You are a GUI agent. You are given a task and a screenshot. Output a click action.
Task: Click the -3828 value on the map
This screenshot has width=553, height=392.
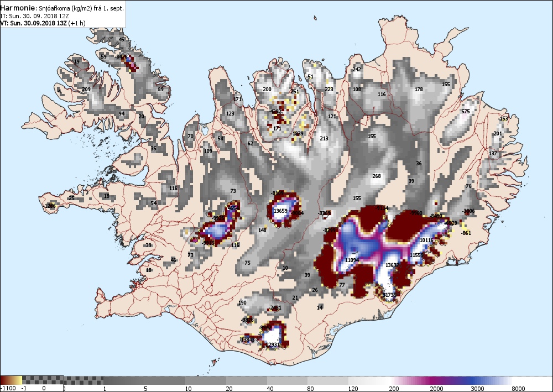[x=247, y=320]
